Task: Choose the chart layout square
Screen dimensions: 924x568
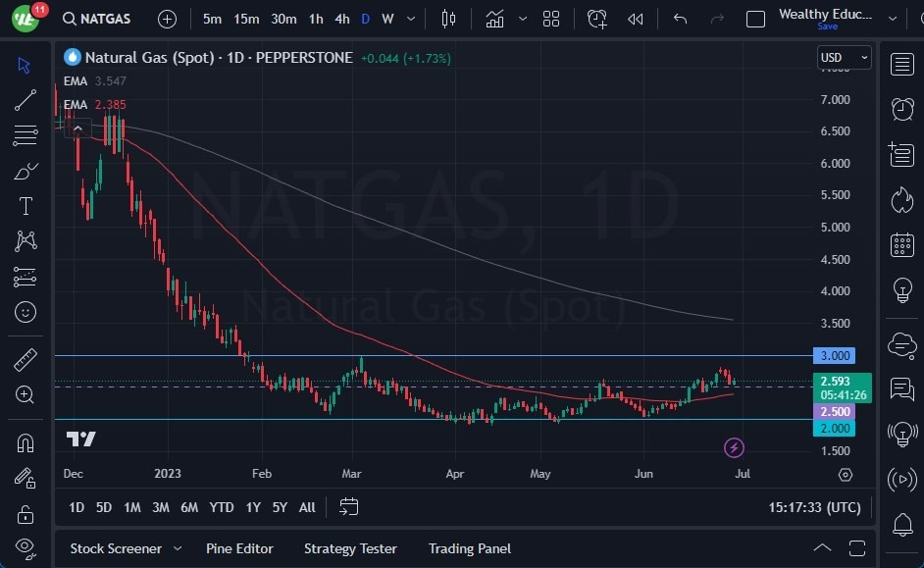Action: (755, 19)
